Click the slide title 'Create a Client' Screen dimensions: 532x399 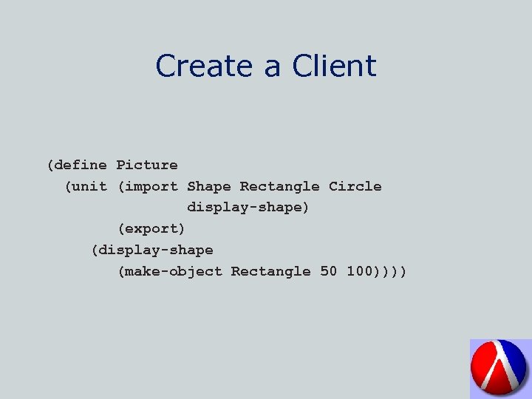[266, 66]
